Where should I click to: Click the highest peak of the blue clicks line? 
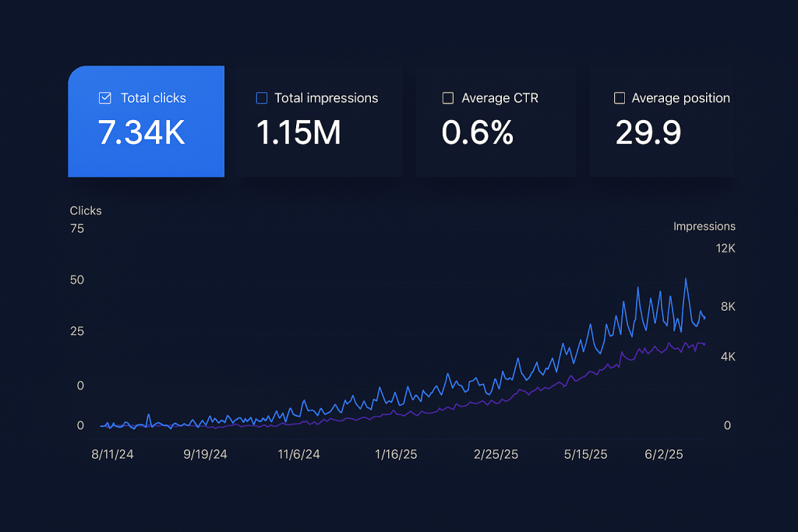pos(686,279)
